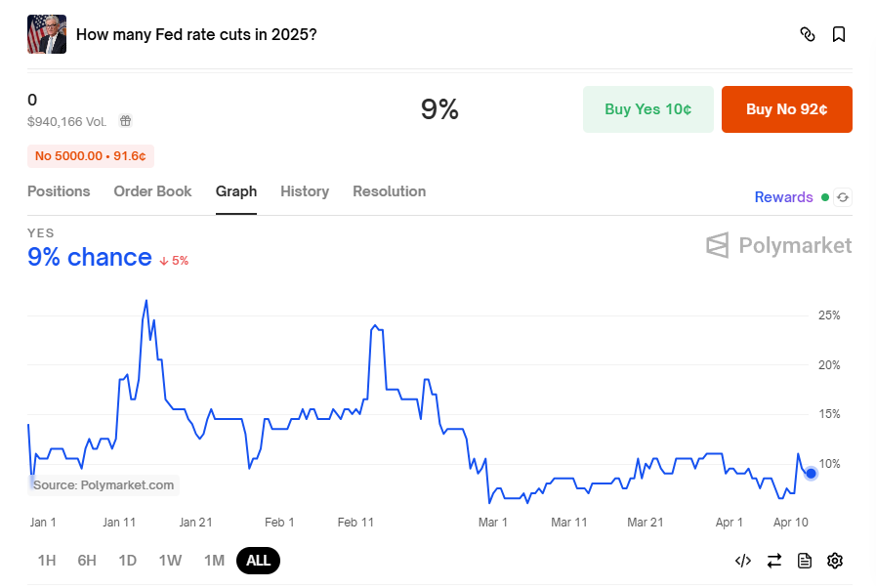Open the Rewards link
The width and height of the screenshot is (876, 588).
(x=783, y=197)
